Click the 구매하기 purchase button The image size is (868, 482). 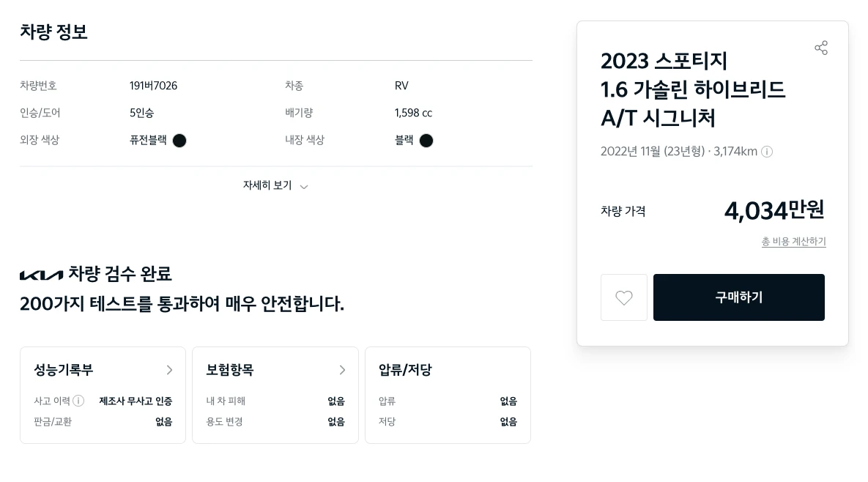[738, 297]
